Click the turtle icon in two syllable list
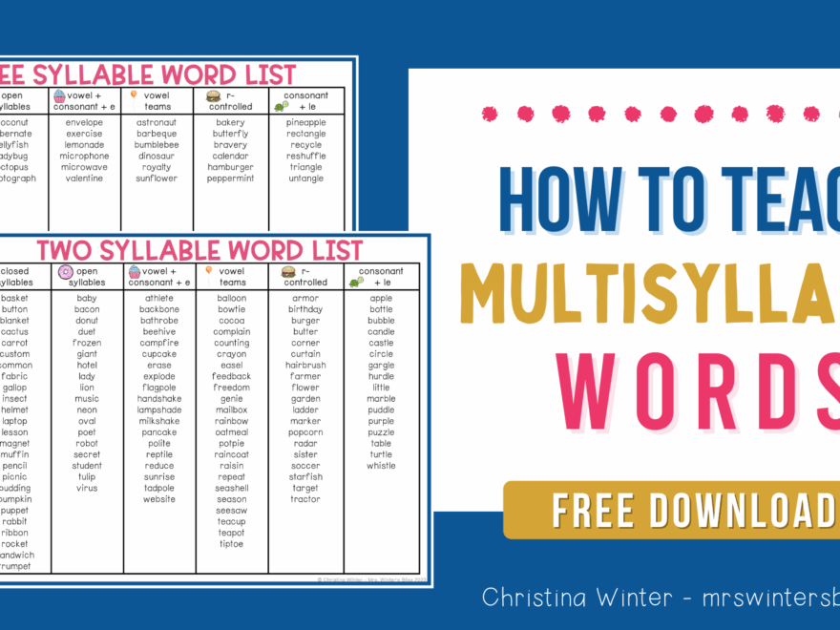 [x=355, y=282]
